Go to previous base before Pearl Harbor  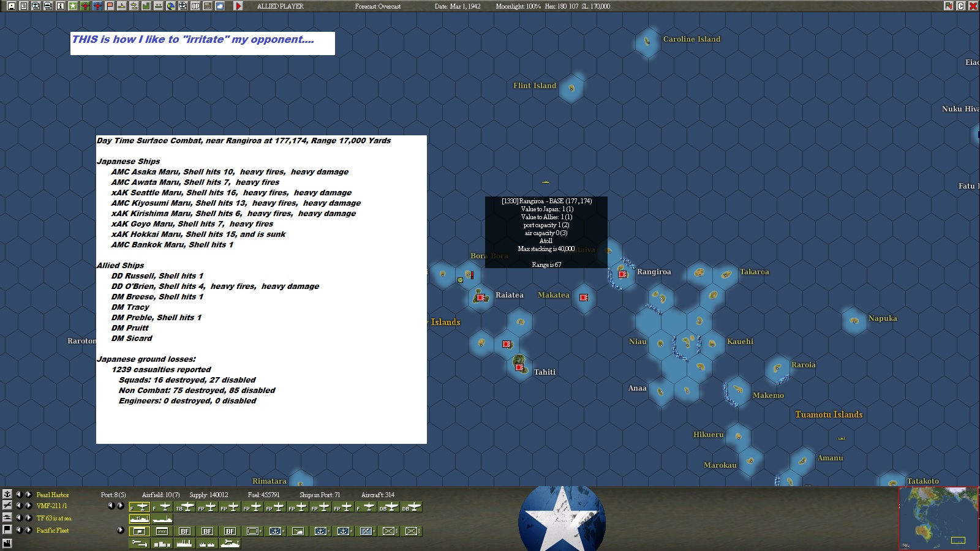[18, 494]
